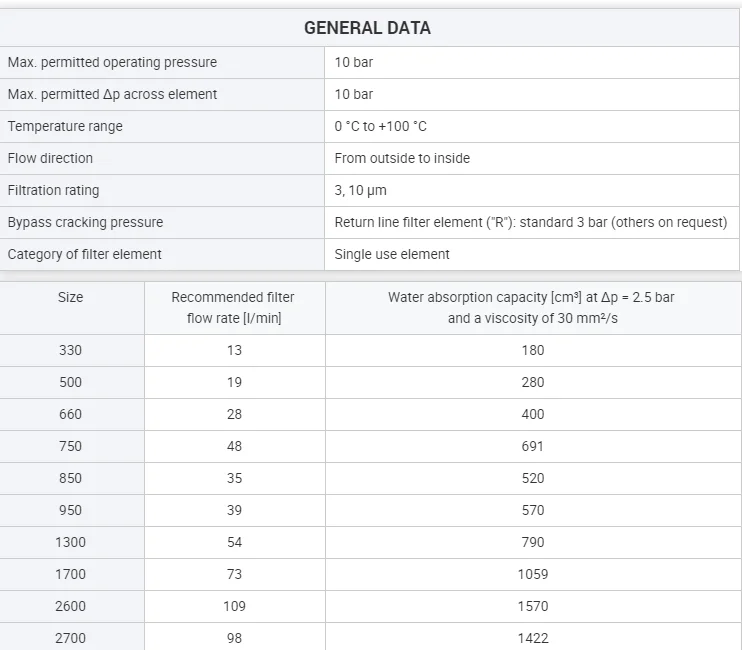Select the From outside to inside value
The height and width of the screenshot is (650, 742).
pyautogui.click(x=402, y=158)
